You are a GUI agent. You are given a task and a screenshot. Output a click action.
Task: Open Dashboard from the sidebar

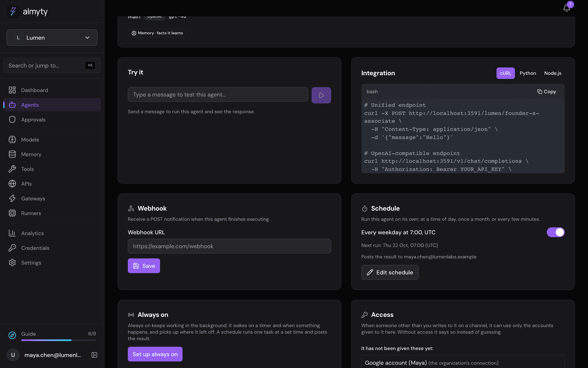(x=52, y=90)
